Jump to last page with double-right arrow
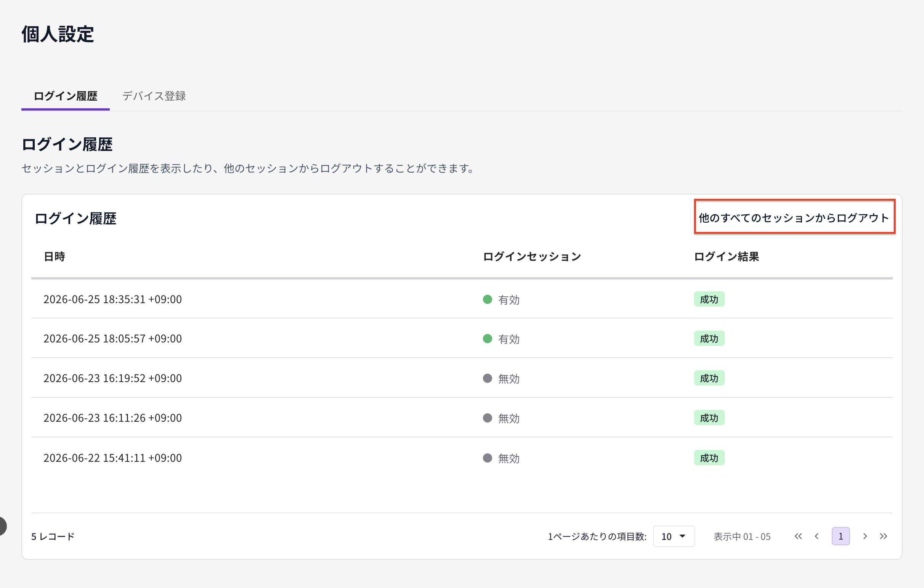This screenshot has width=924, height=588. (x=883, y=536)
